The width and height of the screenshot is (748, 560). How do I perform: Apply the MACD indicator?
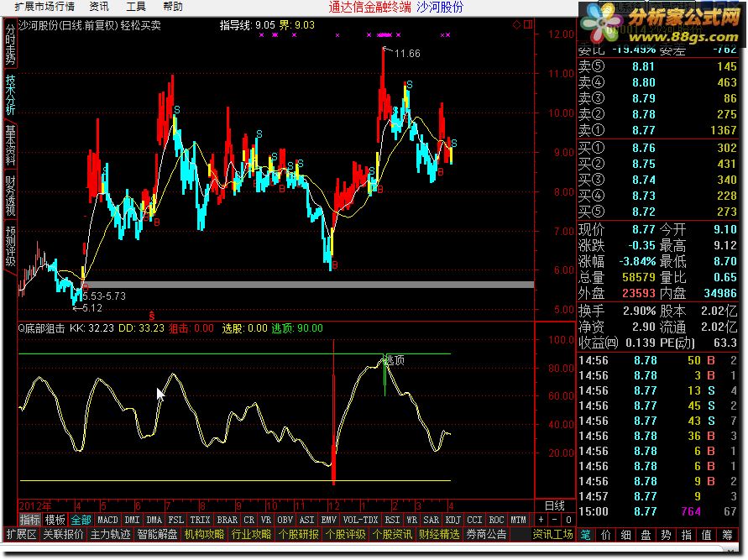pyautogui.click(x=107, y=520)
